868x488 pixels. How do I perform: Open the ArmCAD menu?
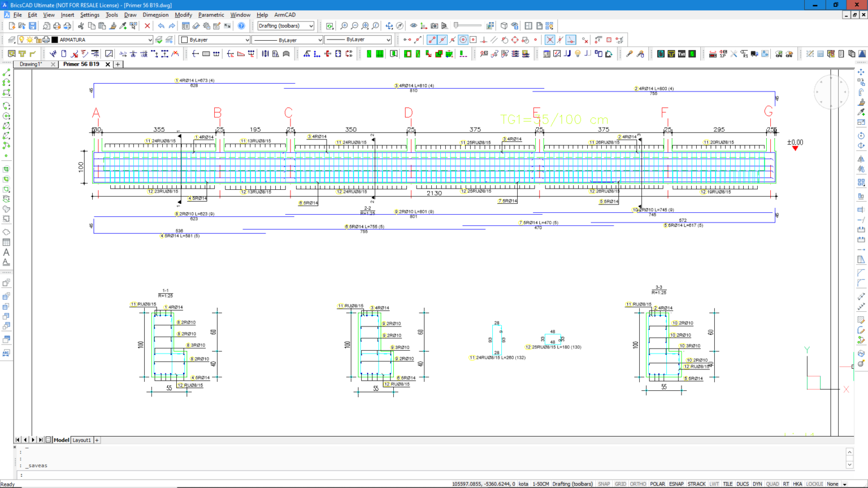click(x=285, y=15)
